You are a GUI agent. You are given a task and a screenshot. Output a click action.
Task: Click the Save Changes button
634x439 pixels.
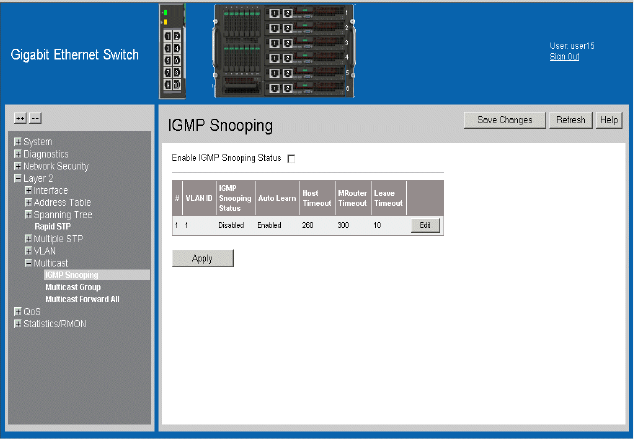(x=505, y=120)
